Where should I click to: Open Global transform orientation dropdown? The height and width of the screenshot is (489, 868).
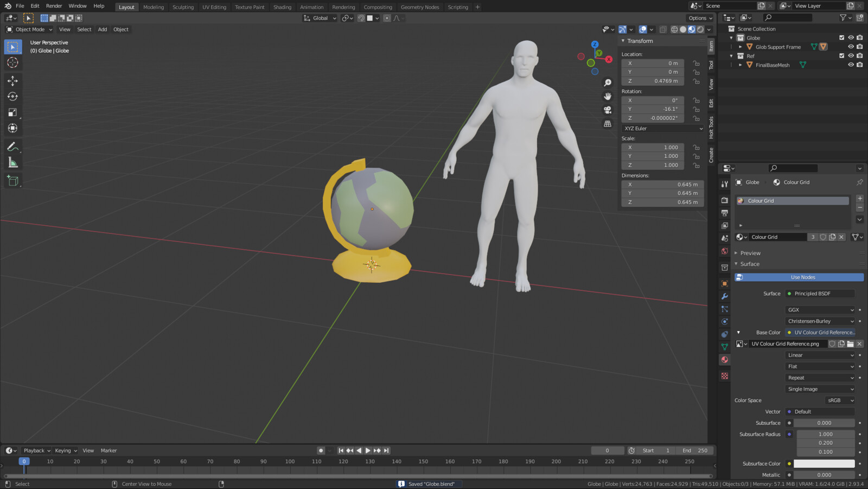[x=320, y=18]
